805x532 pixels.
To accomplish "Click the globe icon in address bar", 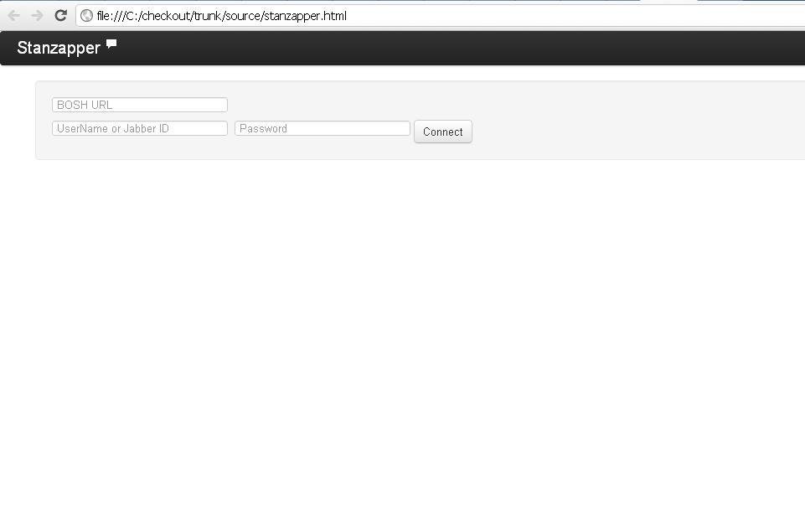I will [87, 16].
